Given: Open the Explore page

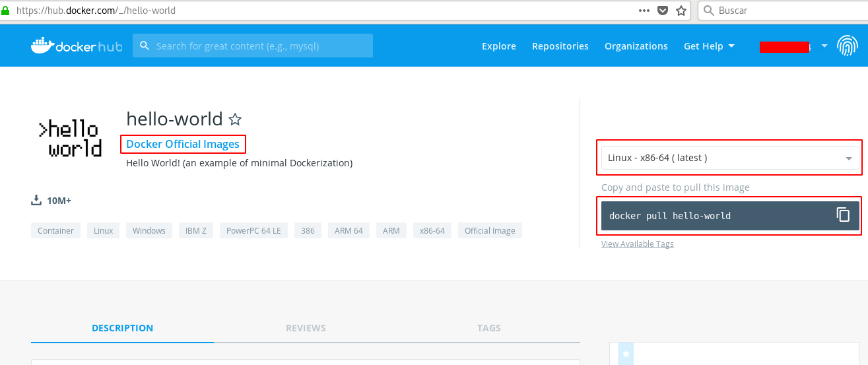Looking at the screenshot, I should click(x=498, y=46).
